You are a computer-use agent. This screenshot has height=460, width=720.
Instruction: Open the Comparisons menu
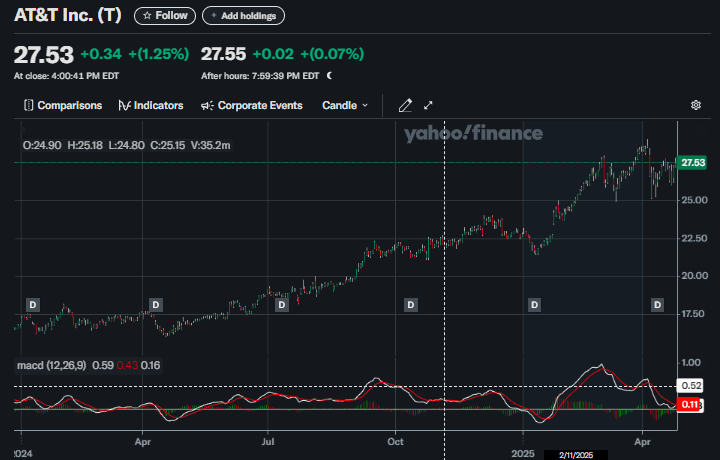pyautogui.click(x=63, y=105)
